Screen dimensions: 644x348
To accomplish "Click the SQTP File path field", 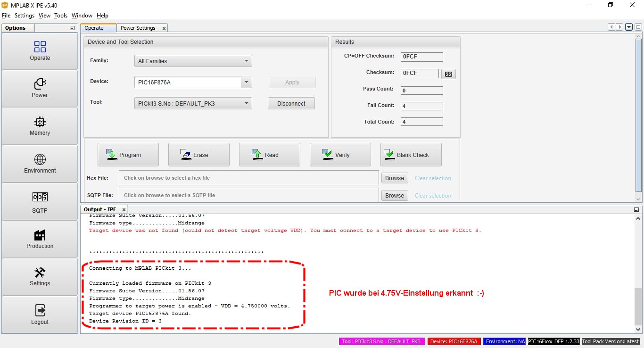I will [x=249, y=195].
